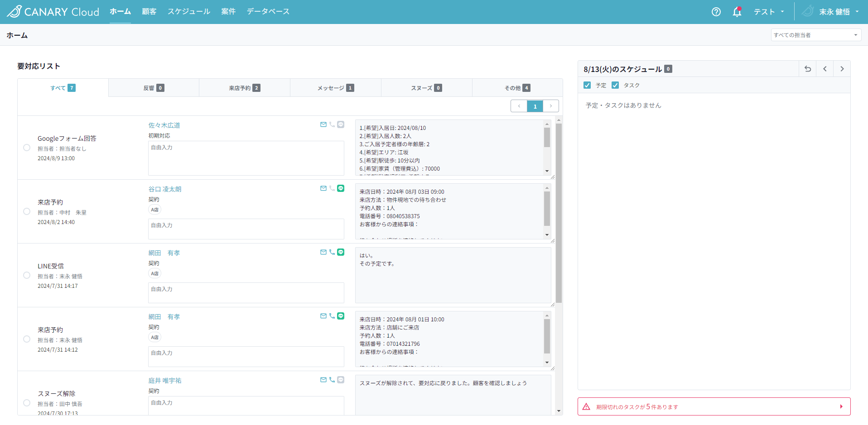
Task: Click the mail icon for 庭井 唯宇祐
Action: tap(323, 380)
